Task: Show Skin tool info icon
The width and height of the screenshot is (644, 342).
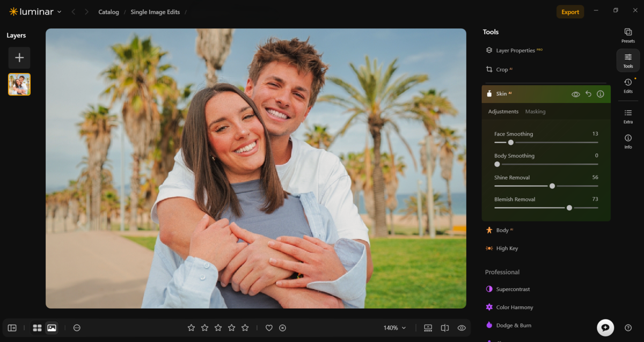Action: click(x=601, y=94)
